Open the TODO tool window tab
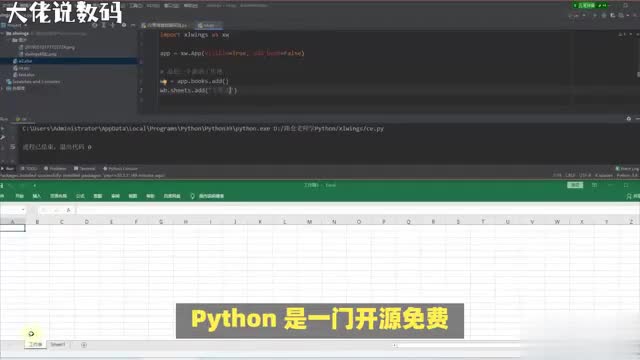The image size is (640, 360). point(29,169)
